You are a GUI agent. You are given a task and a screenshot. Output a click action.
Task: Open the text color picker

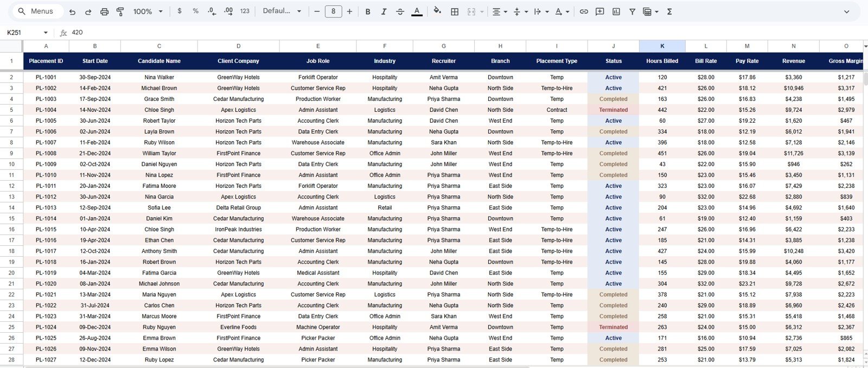(417, 11)
